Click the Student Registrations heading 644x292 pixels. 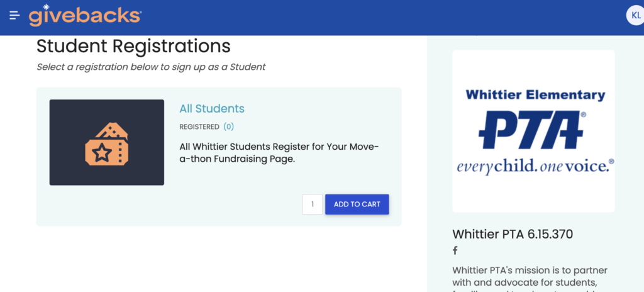(x=133, y=46)
